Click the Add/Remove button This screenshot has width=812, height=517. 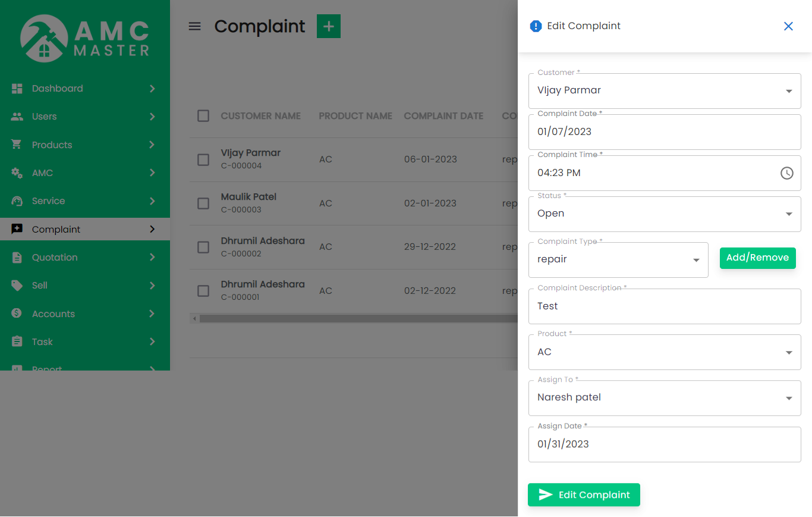pyautogui.click(x=757, y=258)
